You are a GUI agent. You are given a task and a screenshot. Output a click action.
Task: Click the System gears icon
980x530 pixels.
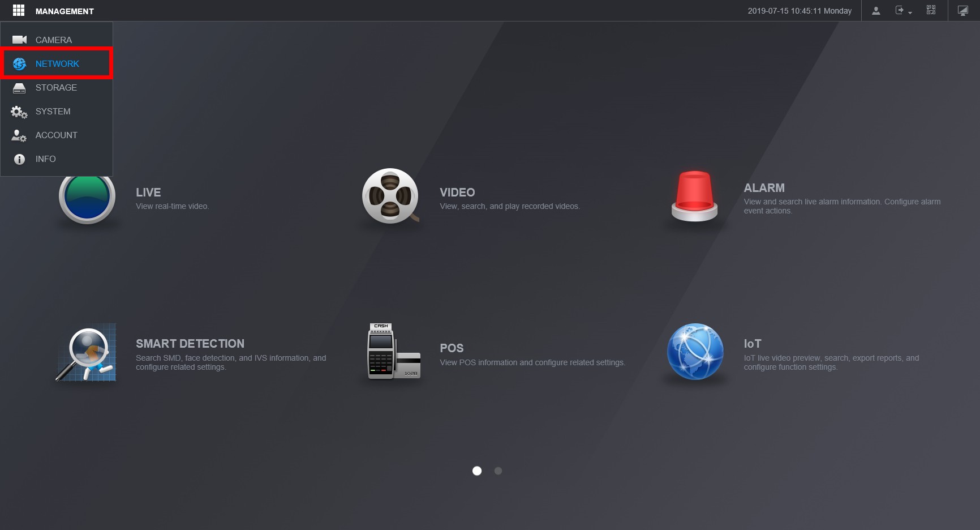pos(19,112)
